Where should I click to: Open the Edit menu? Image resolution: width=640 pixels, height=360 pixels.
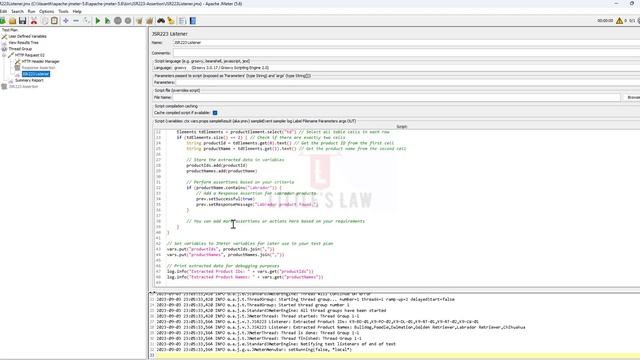[4, 11]
